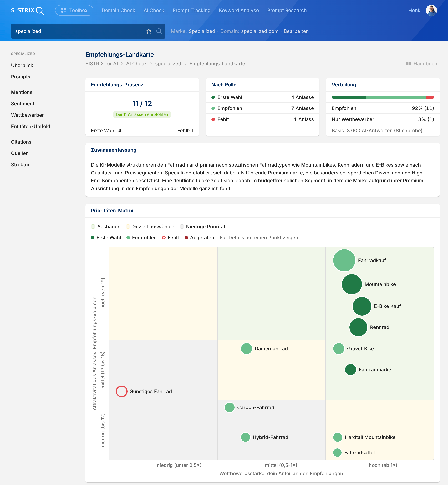448x485 pixels.
Task: Open Prompts in the sidebar
Action: 21,77
